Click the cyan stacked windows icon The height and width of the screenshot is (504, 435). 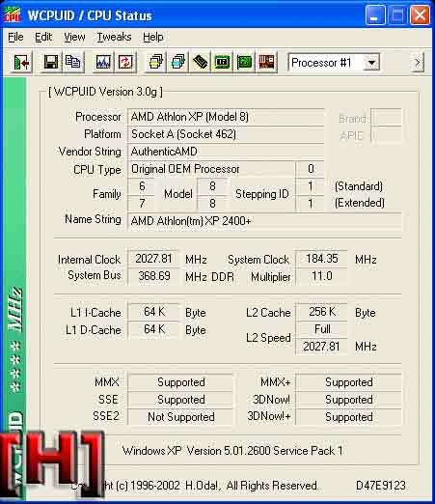pyautogui.click(x=178, y=62)
